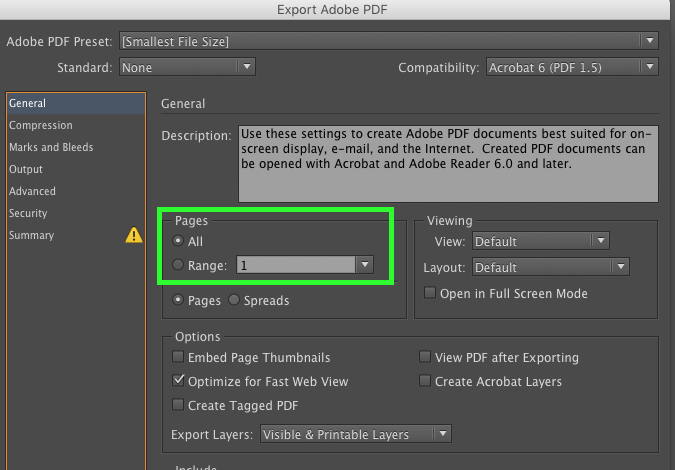Open the Compatibility dropdown
This screenshot has height=470, width=675.
[x=571, y=67]
